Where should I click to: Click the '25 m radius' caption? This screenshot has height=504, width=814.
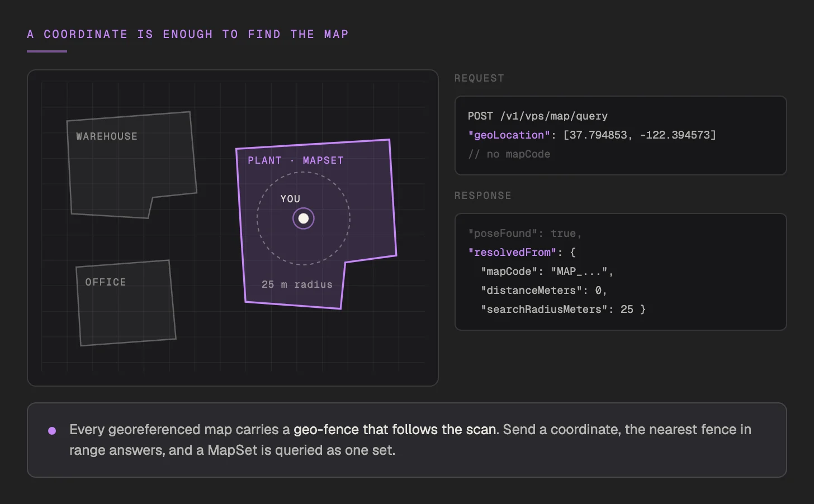[x=297, y=284]
